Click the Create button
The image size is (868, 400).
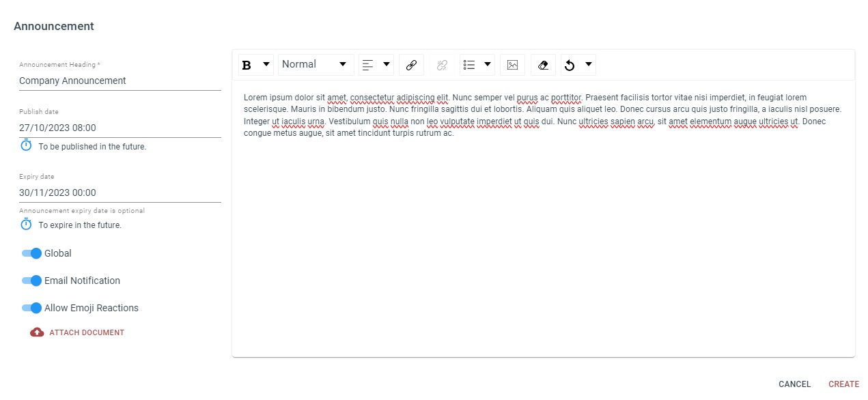(x=844, y=384)
